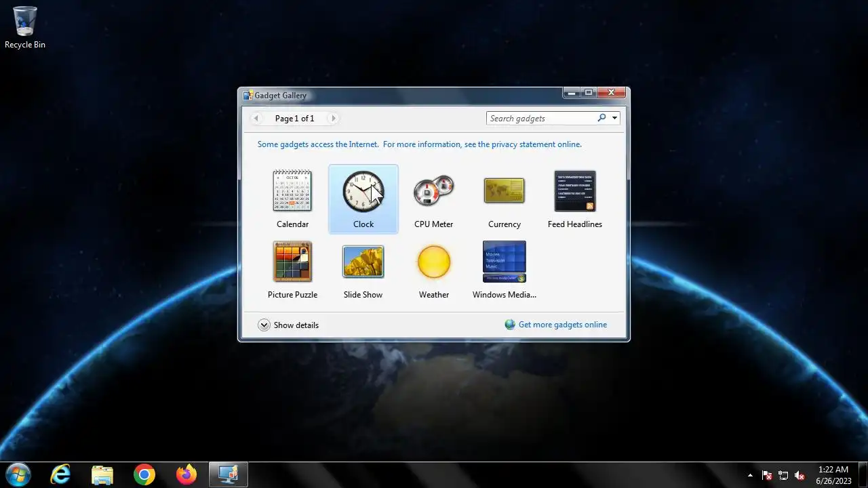Select the Feed Headlines gadget
The width and height of the screenshot is (868, 488).
(575, 191)
